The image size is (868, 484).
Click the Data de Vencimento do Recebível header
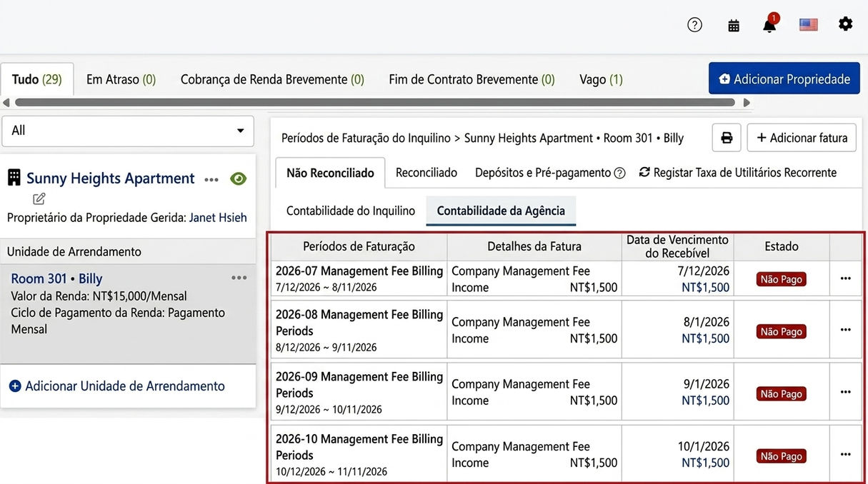click(677, 246)
